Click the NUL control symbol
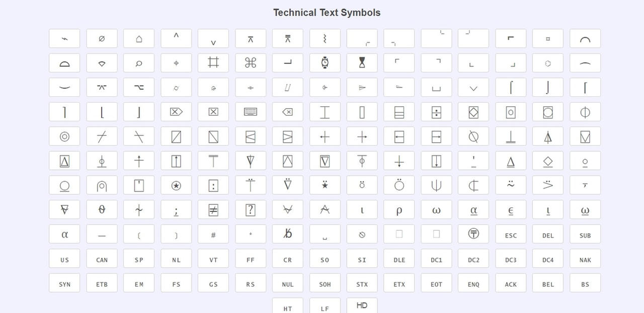Image resolution: width=644 pixels, height=313 pixels. pyautogui.click(x=288, y=283)
